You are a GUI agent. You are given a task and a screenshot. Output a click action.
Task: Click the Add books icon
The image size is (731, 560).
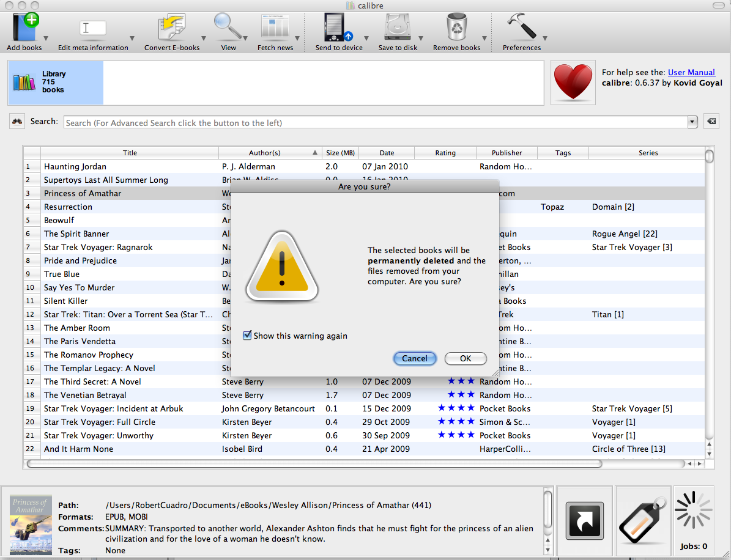click(x=25, y=27)
